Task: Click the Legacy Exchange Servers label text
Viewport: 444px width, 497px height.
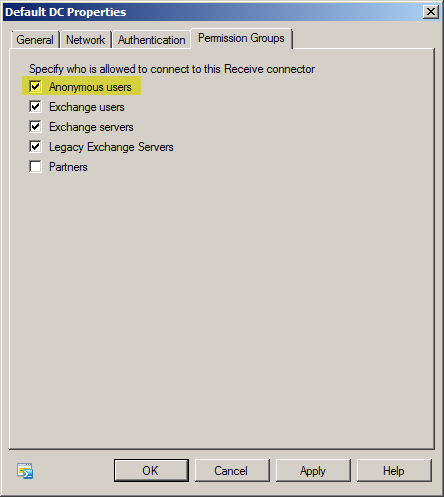Action: pos(111,147)
